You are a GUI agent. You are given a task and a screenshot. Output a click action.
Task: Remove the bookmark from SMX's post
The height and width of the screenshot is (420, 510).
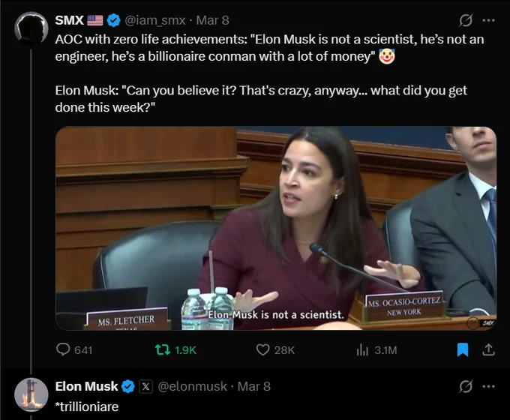[463, 349]
